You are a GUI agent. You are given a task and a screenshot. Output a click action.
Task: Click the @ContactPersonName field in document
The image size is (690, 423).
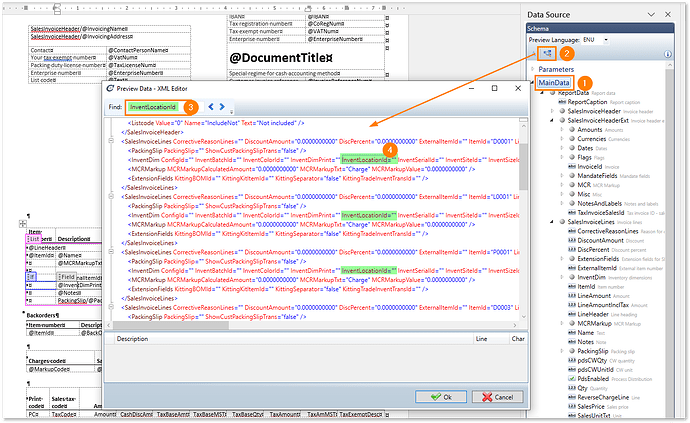136,50
